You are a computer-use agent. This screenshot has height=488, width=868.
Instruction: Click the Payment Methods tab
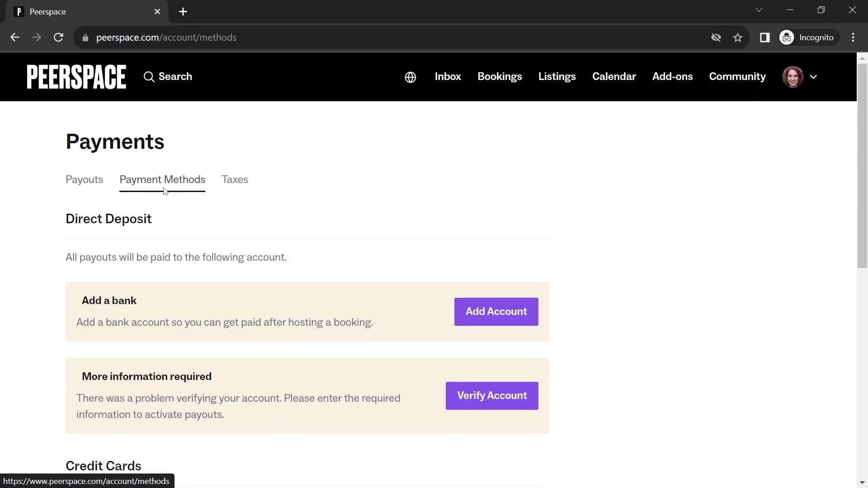[162, 179]
